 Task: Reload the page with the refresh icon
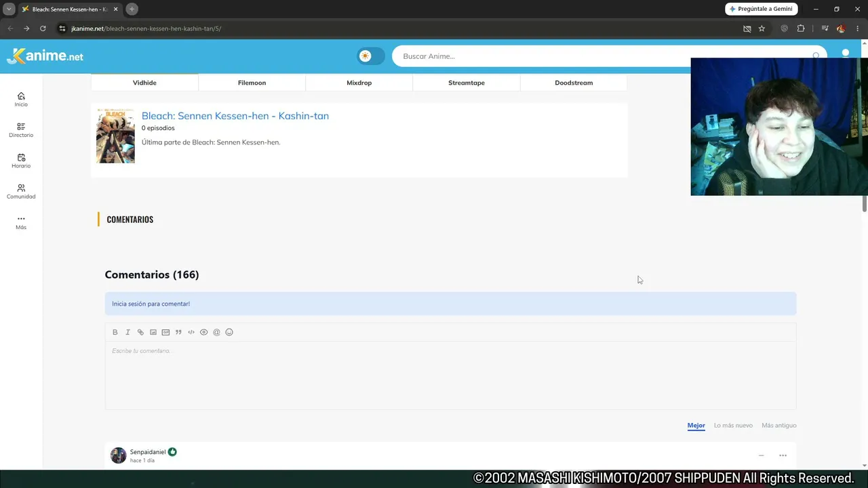coord(43,28)
